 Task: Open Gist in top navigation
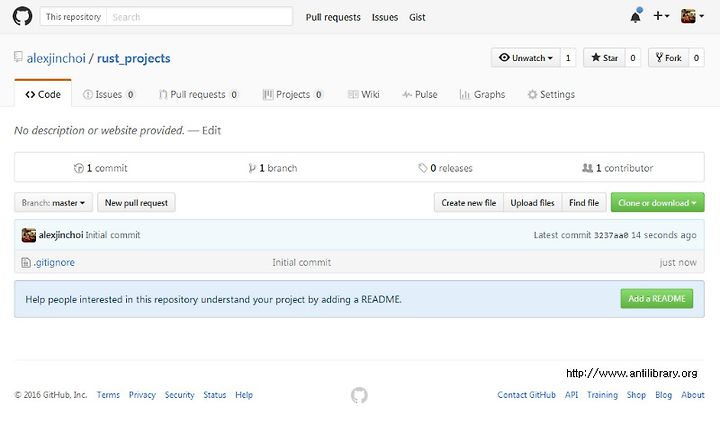[x=417, y=17]
